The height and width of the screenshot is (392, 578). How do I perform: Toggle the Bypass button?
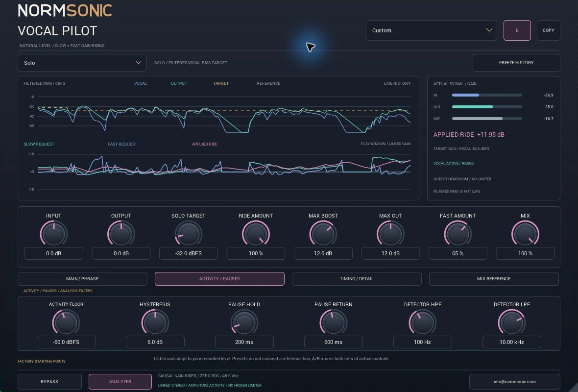click(x=49, y=382)
